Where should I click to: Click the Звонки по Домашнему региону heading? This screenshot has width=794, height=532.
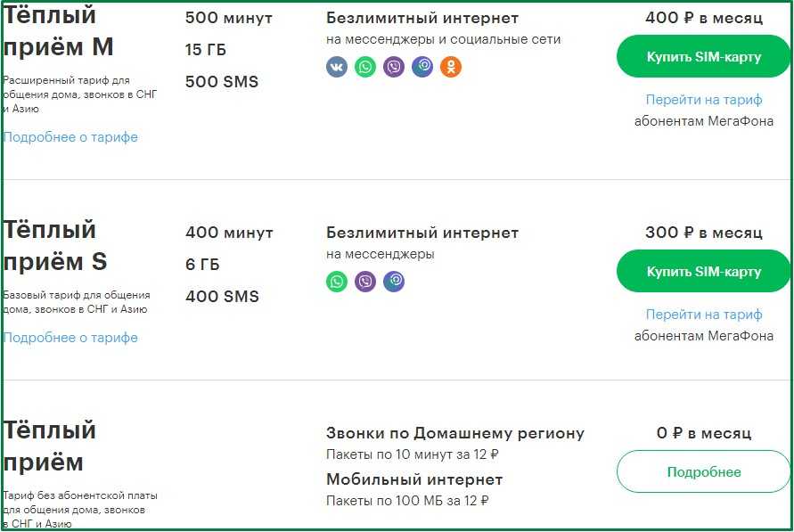455,433
